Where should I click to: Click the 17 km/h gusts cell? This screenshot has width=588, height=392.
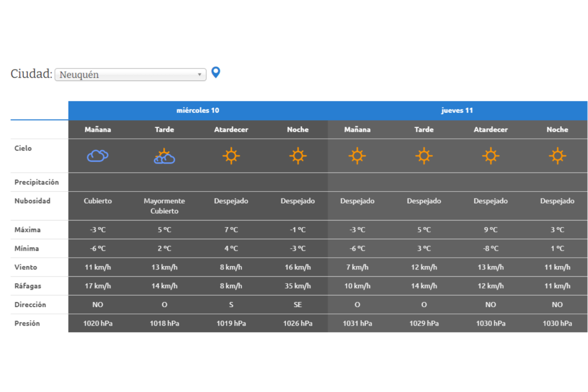tap(97, 286)
